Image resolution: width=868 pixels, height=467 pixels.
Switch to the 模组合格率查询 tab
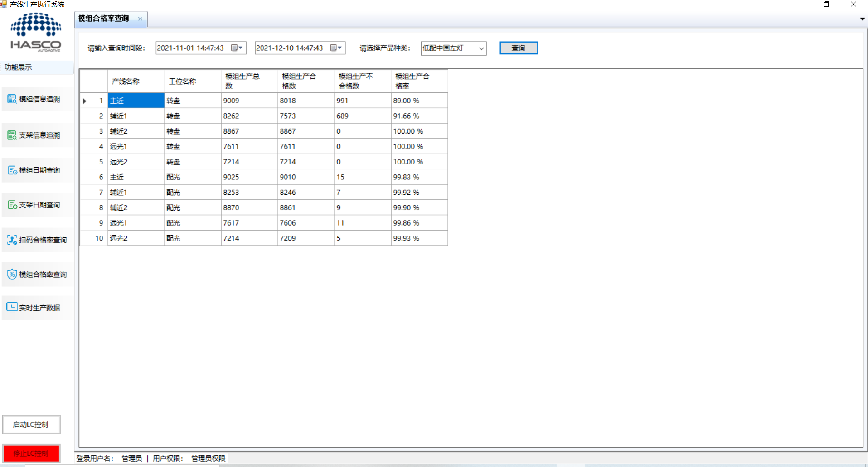coord(104,19)
